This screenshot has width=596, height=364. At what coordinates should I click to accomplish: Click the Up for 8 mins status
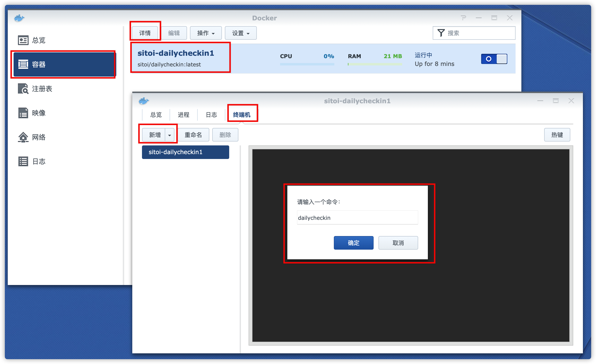tap(434, 64)
